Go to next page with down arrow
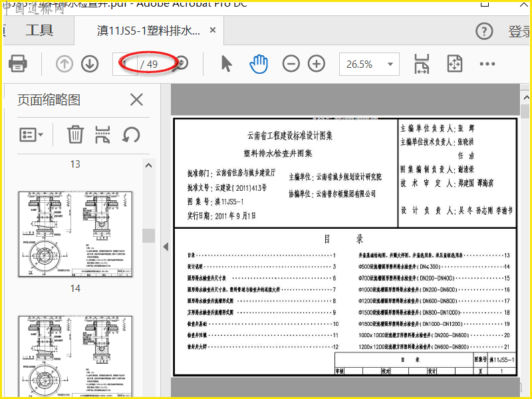The image size is (532, 399). pos(90,63)
